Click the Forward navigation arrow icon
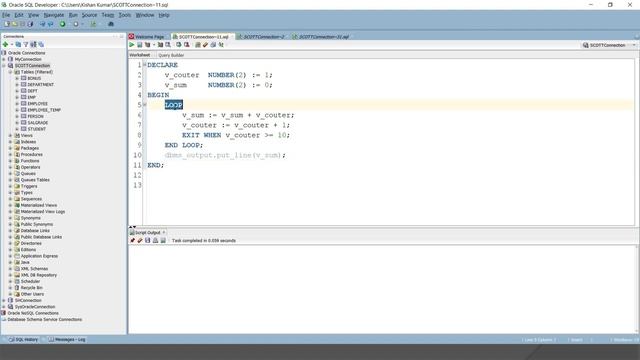The height and width of the screenshot is (360, 640). [x=50, y=24]
